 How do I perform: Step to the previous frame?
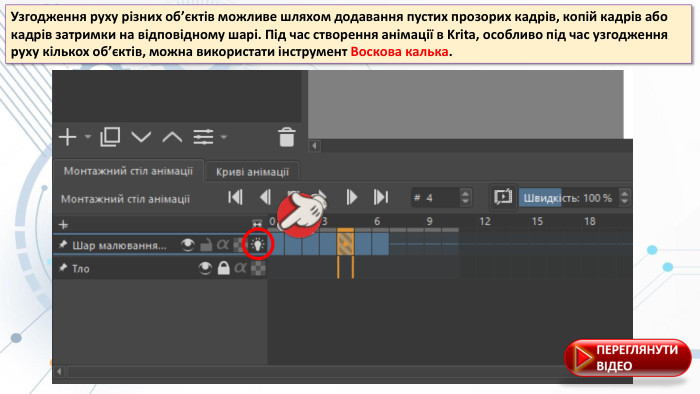[x=265, y=197]
